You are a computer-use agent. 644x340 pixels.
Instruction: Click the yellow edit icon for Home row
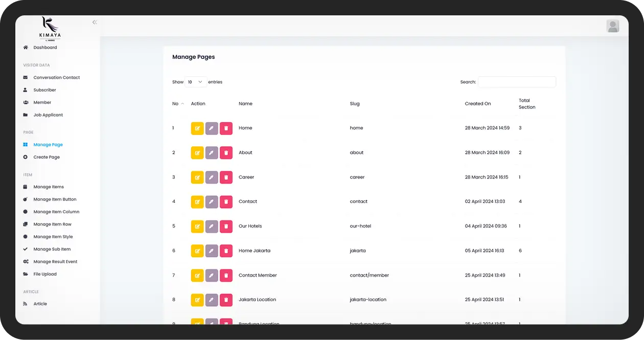coord(197,128)
